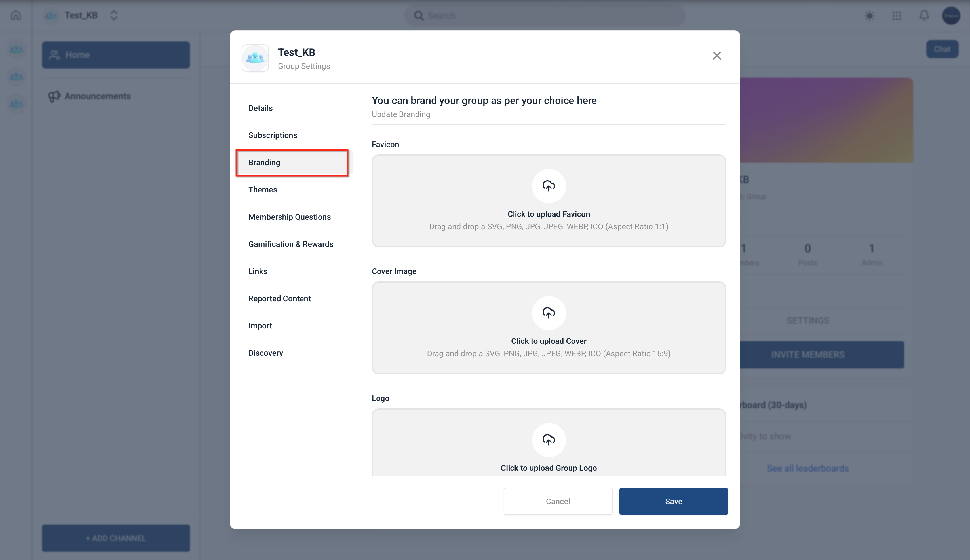Open the Subscriptions settings section

click(294, 135)
